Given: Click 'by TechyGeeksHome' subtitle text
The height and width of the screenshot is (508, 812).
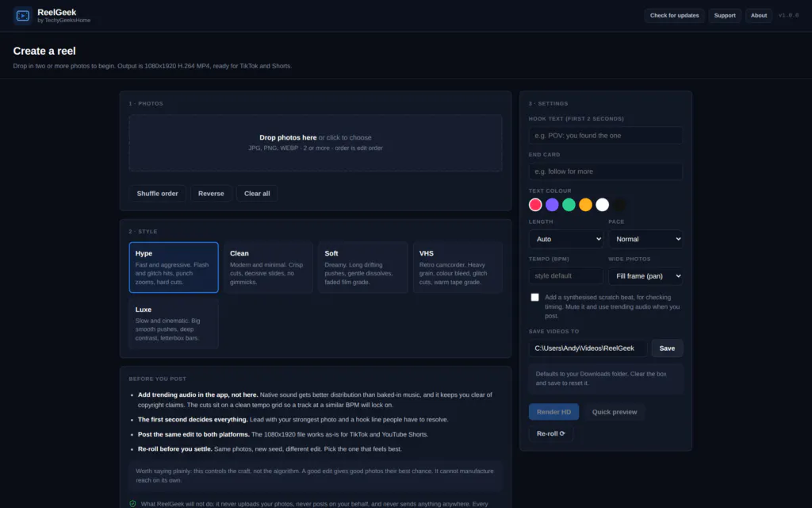Looking at the screenshot, I should click(63, 21).
